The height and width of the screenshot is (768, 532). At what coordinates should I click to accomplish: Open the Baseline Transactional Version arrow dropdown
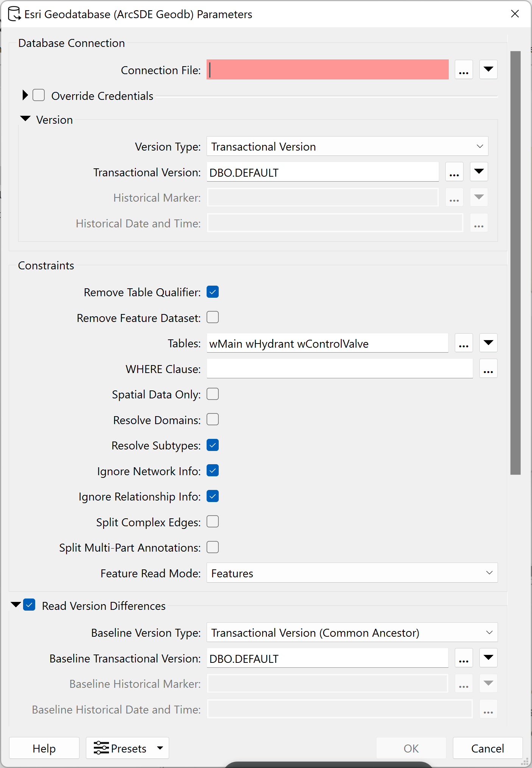pyautogui.click(x=488, y=658)
